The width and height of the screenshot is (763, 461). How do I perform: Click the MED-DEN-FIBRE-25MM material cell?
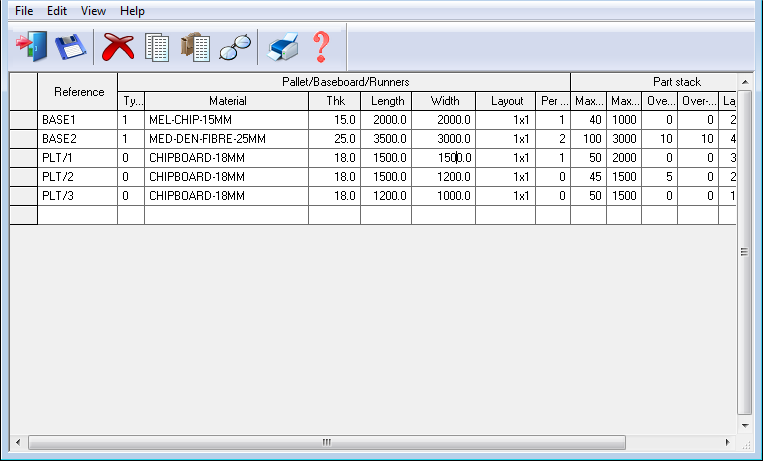(x=227, y=139)
